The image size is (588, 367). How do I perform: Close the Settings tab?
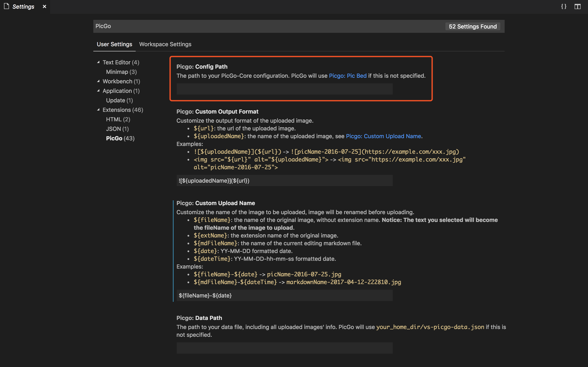point(44,6)
